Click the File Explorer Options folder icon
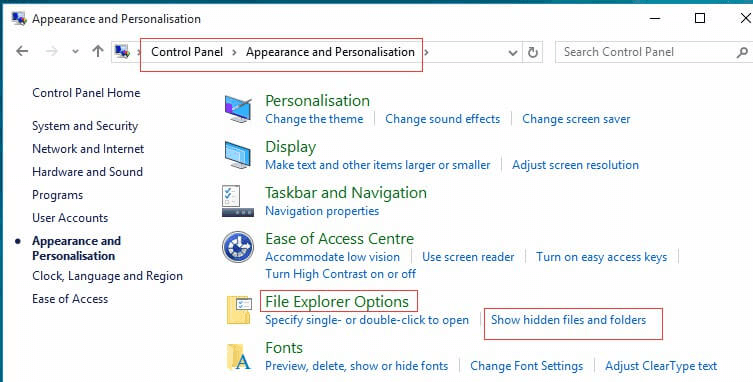The image size is (753, 382). tap(239, 310)
